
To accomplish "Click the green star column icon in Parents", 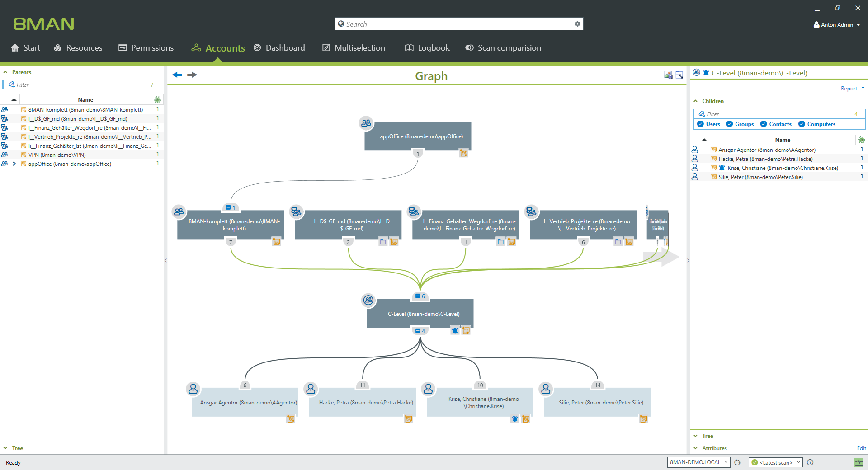I will tap(157, 99).
